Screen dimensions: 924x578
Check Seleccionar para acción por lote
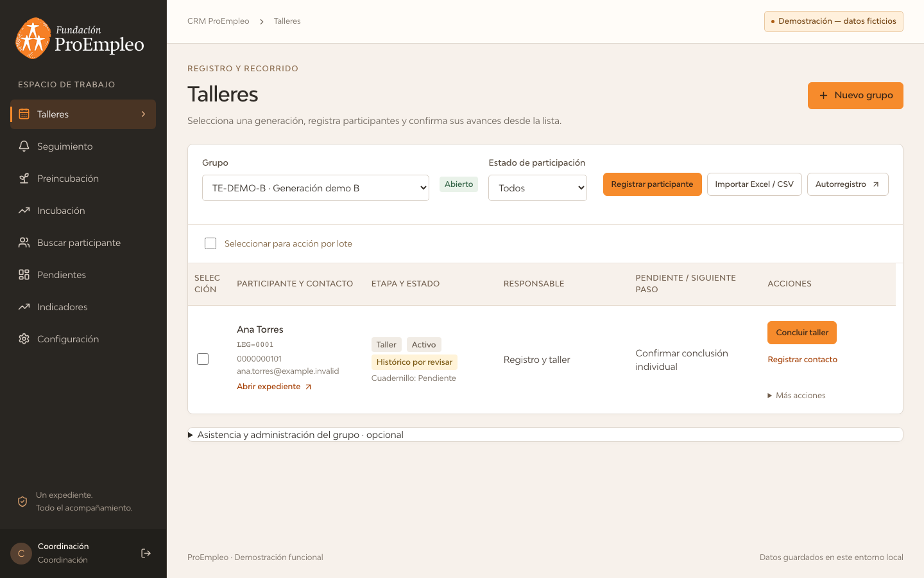[210, 243]
